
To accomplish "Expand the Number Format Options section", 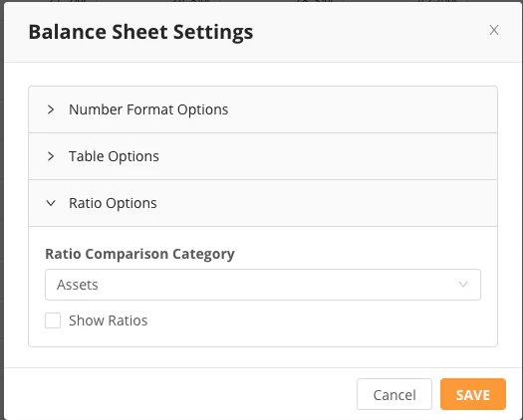I will [x=263, y=109].
